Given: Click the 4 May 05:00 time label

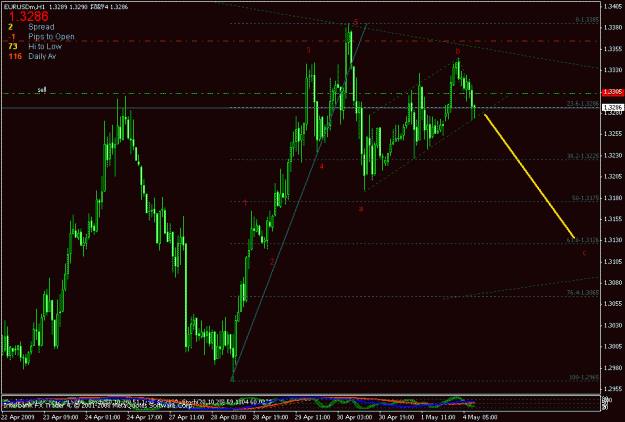Looking at the screenshot, I should coord(480,417).
